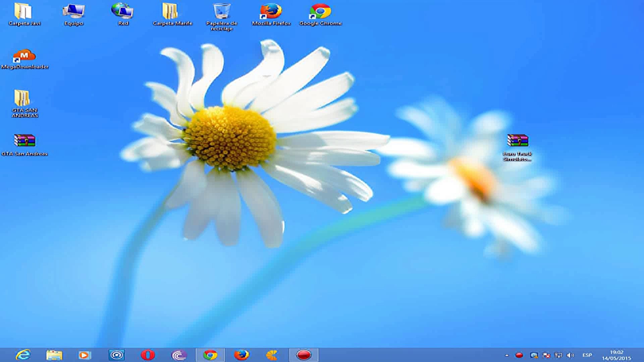Image resolution: width=644 pixels, height=362 pixels.
Task: Open the BitTorrent taskbar icon
Action: (179, 355)
